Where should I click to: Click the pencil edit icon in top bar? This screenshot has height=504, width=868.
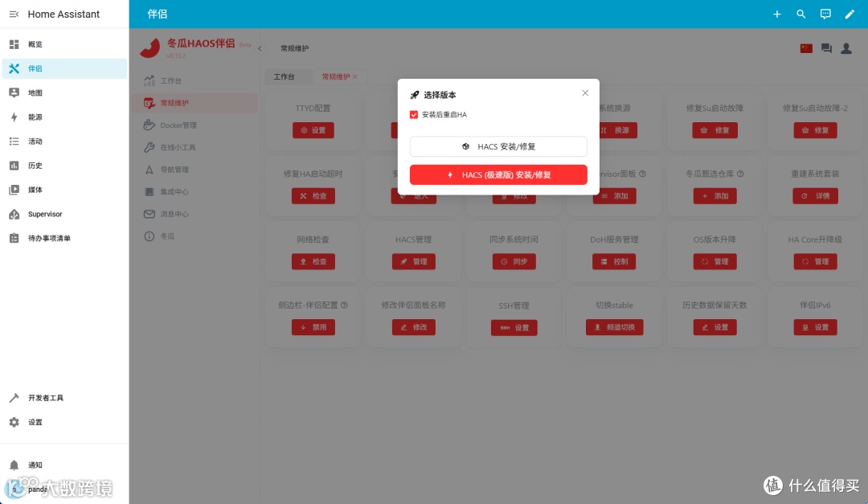tap(850, 14)
